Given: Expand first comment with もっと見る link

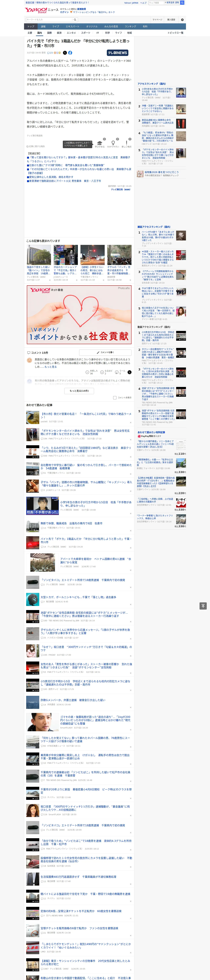Looking at the screenshot, I should pyautogui.click(x=50, y=367).
